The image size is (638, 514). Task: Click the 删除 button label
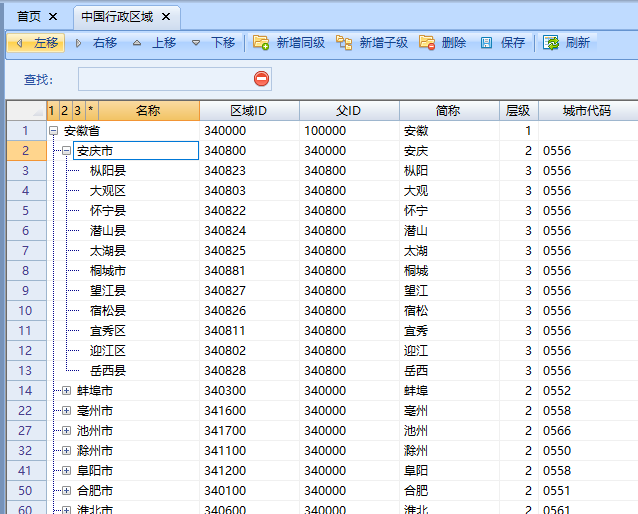click(454, 43)
